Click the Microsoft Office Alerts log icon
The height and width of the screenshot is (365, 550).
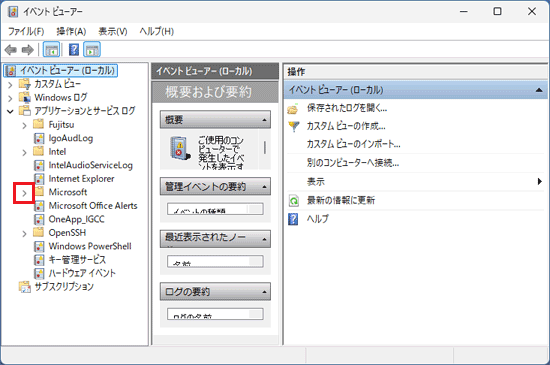pos(39,206)
